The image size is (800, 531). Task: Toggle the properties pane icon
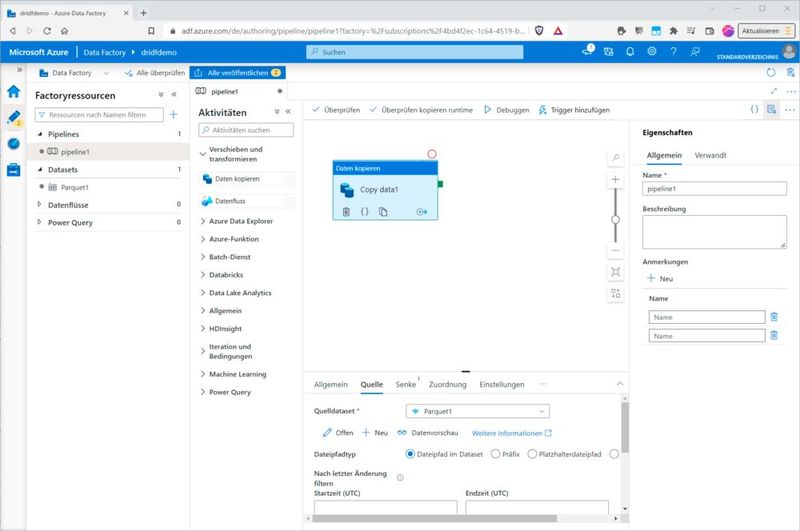tap(771, 109)
